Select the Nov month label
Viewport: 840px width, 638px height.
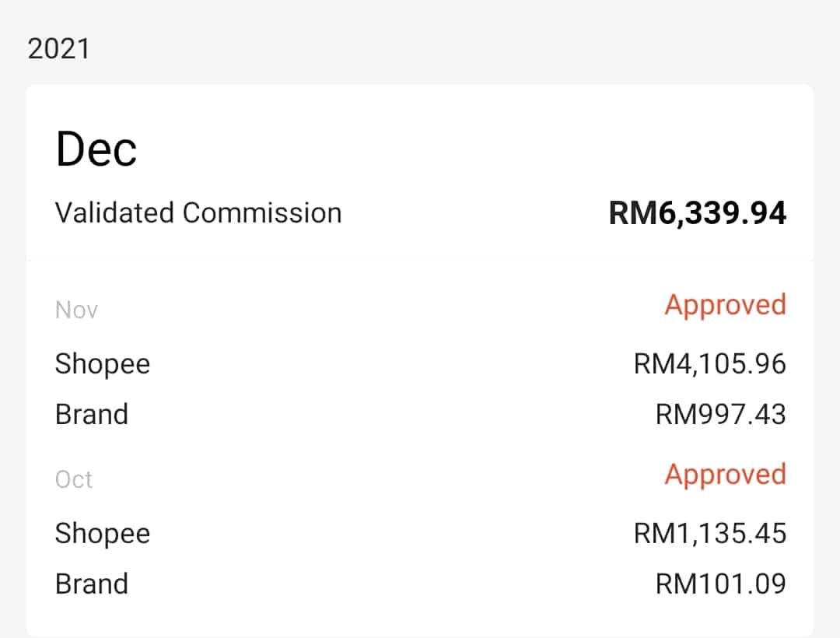pos(76,310)
